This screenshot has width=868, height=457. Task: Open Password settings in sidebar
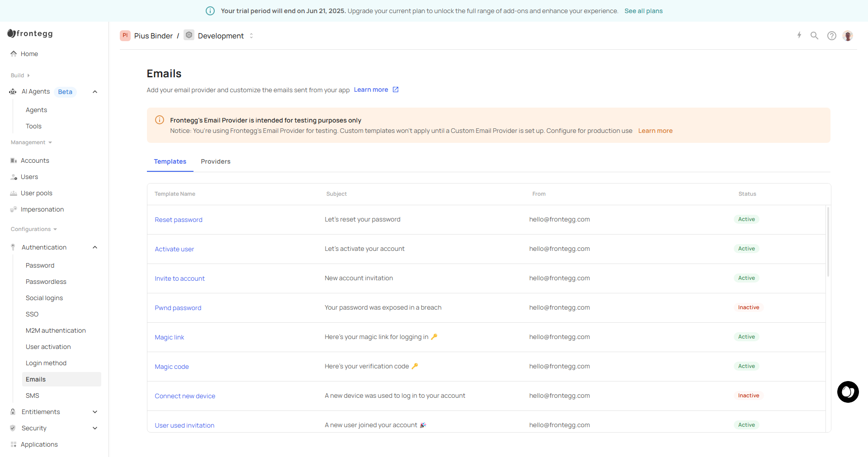[x=40, y=265]
